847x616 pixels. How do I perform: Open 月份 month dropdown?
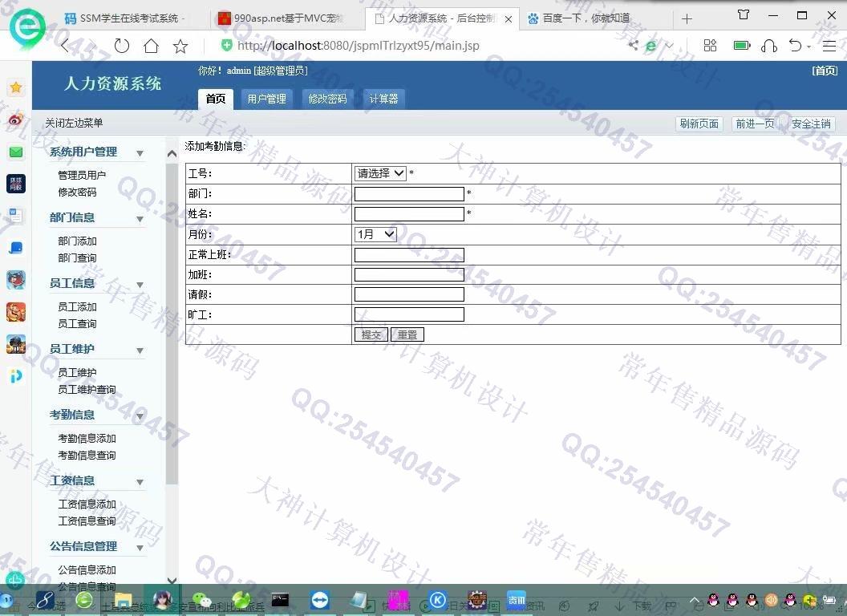click(375, 234)
